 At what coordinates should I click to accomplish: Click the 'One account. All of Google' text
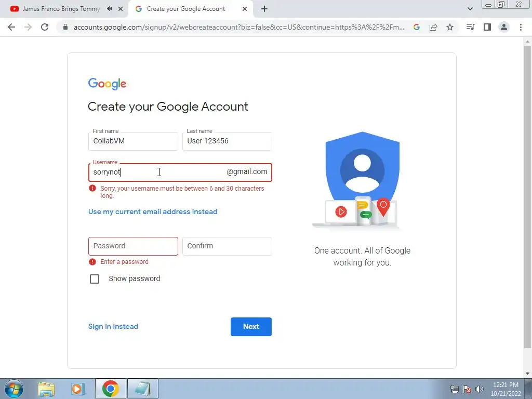(362, 251)
